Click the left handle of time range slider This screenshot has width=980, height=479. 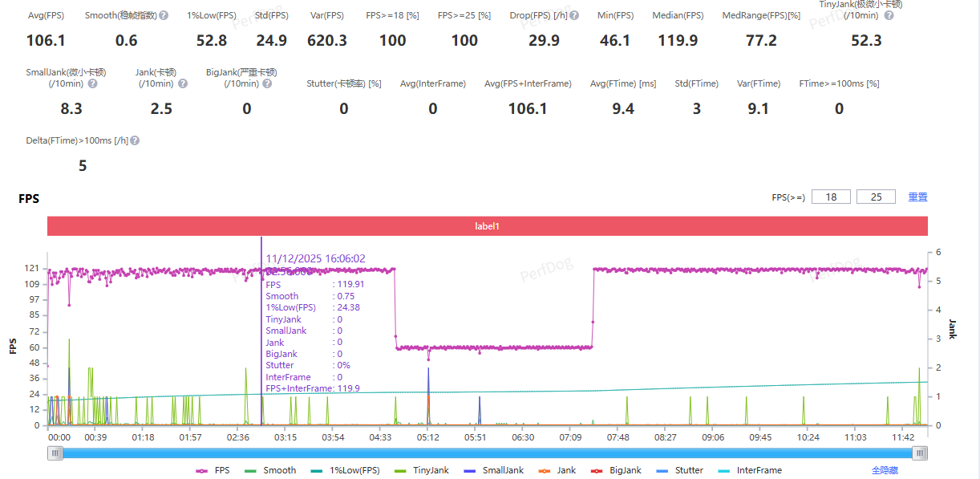pyautogui.click(x=55, y=453)
